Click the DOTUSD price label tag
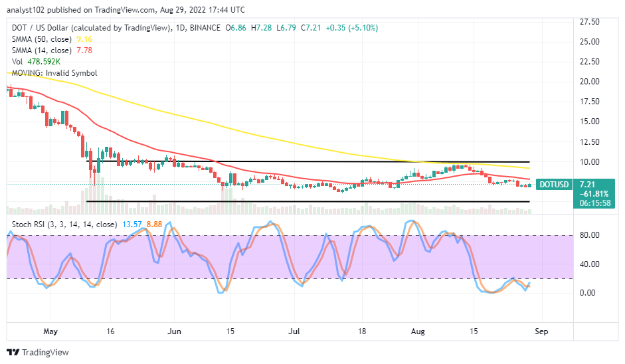 (x=554, y=185)
